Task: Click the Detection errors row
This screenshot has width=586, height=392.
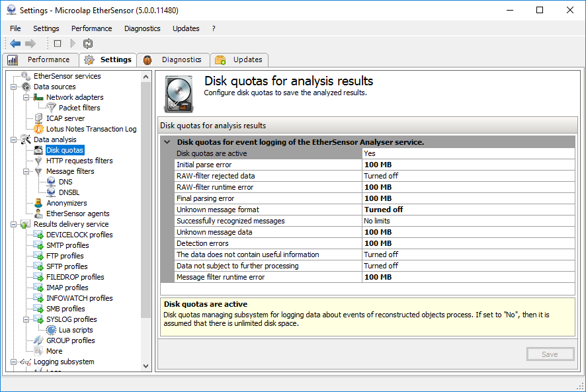Action: click(x=375, y=243)
